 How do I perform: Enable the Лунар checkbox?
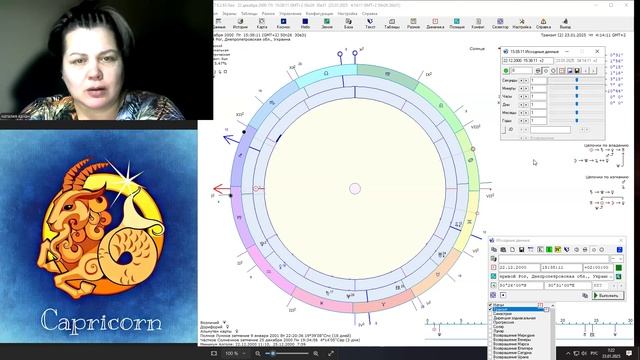(x=490, y=331)
